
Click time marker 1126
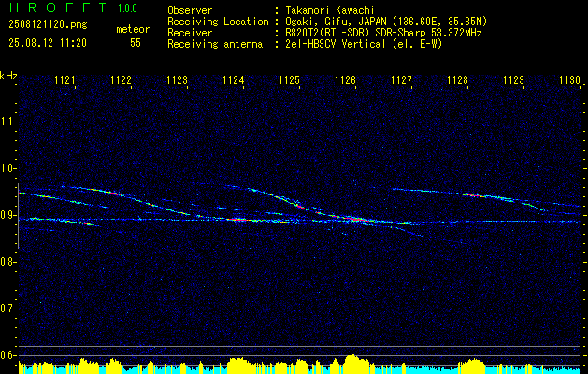coord(345,80)
